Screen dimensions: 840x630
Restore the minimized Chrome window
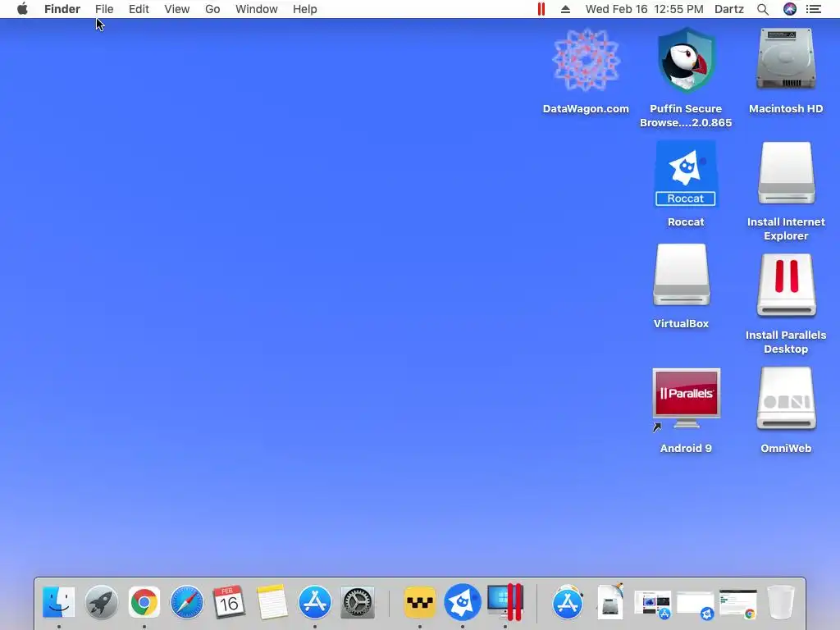tap(738, 605)
